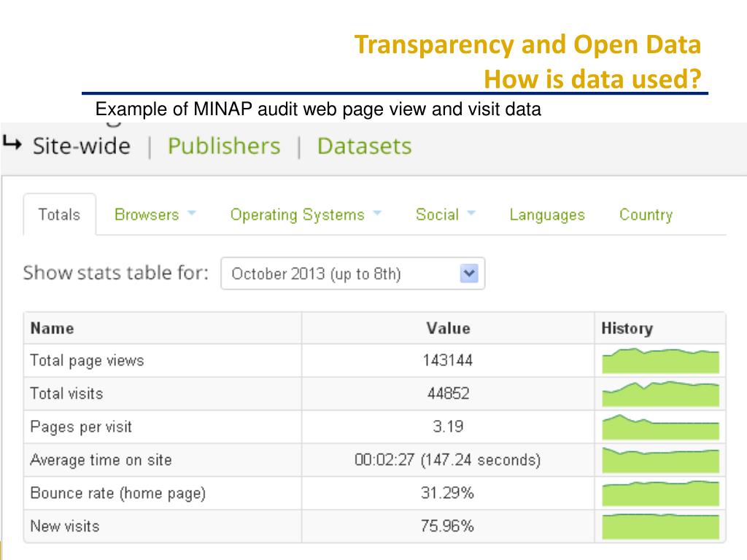Click the Average time on site sparkline

point(660,460)
